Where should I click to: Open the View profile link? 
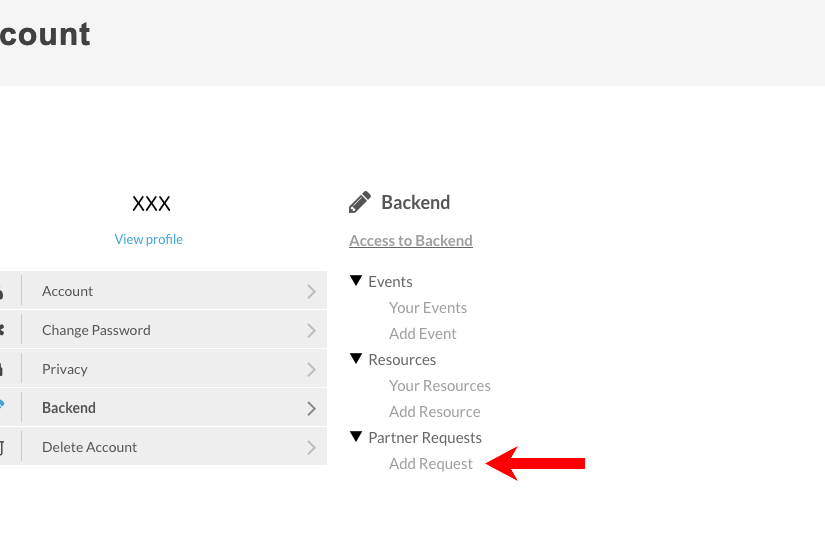[x=149, y=240]
